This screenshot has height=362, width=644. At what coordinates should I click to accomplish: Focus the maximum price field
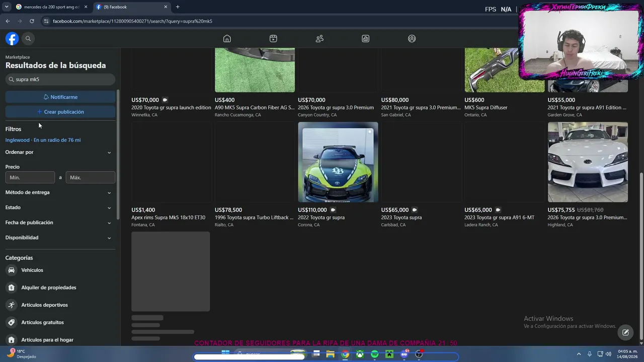[x=91, y=177]
